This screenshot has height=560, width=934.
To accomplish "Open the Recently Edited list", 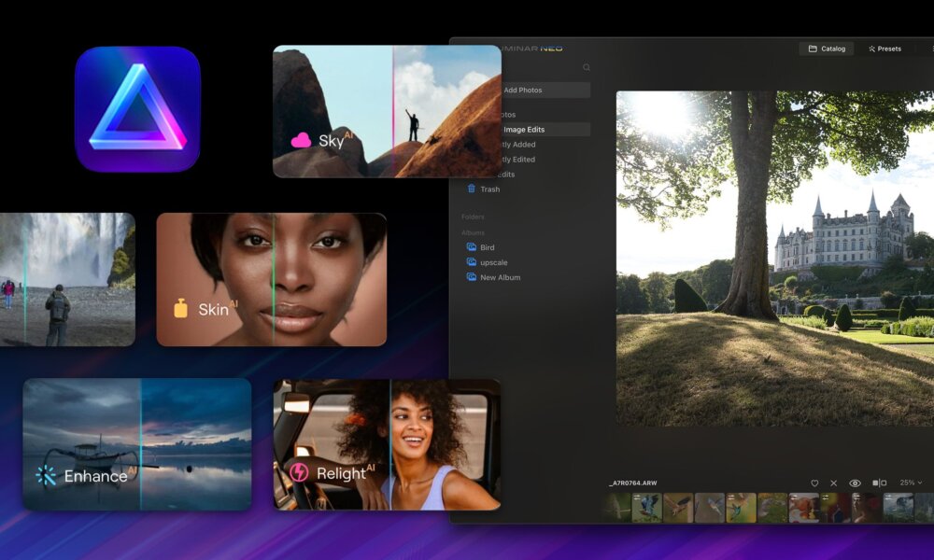I will pyautogui.click(x=517, y=160).
